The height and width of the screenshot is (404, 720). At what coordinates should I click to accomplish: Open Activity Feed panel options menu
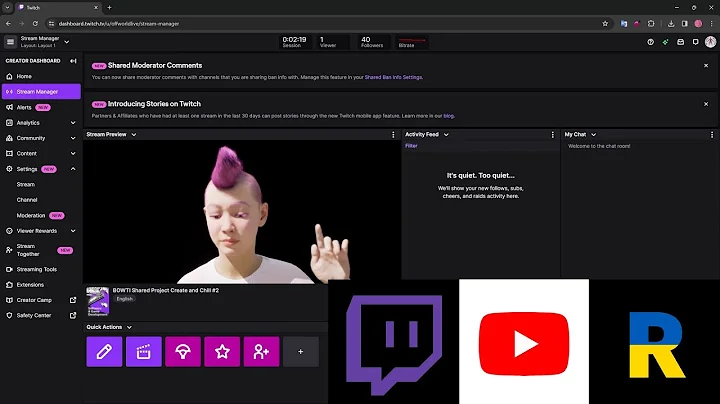click(552, 135)
